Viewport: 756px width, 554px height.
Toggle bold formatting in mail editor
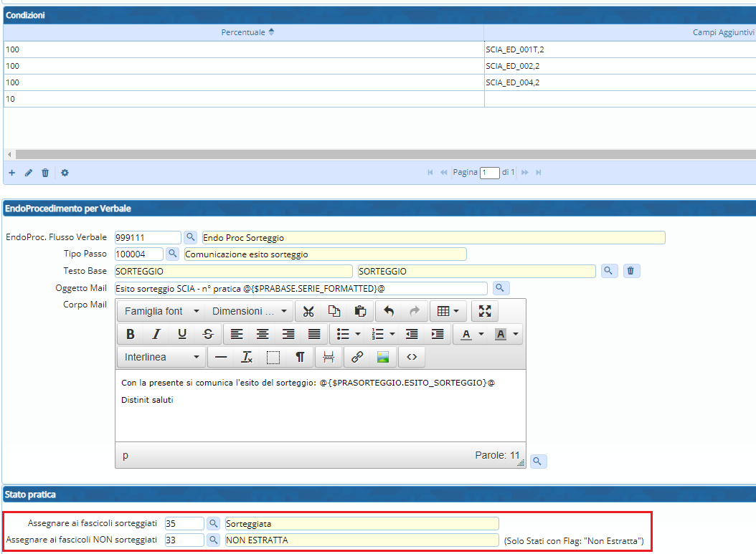pyautogui.click(x=131, y=334)
